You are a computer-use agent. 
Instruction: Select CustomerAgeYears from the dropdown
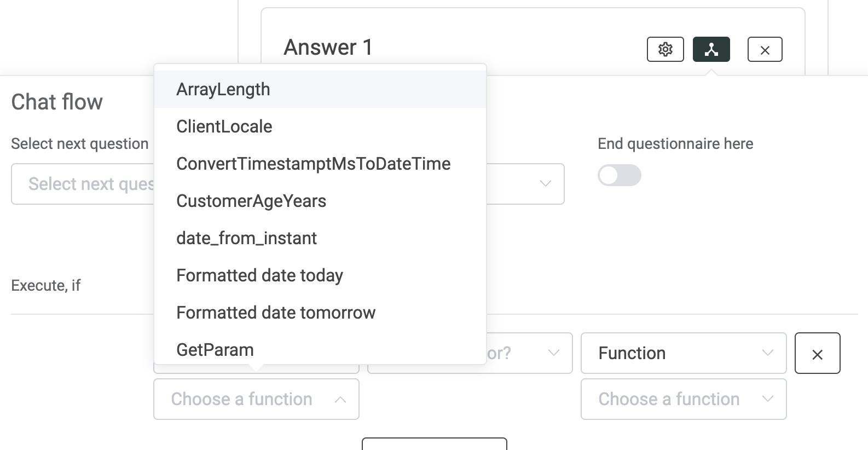(x=251, y=201)
